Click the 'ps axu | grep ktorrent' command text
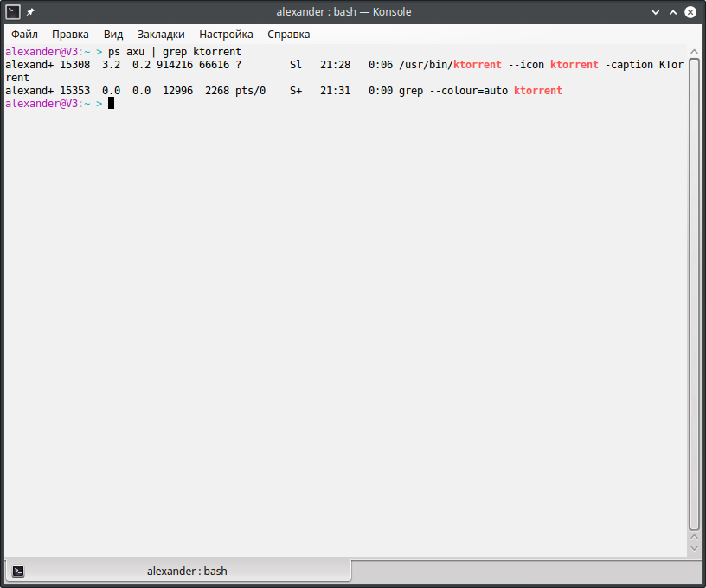706x588 pixels. click(x=174, y=52)
